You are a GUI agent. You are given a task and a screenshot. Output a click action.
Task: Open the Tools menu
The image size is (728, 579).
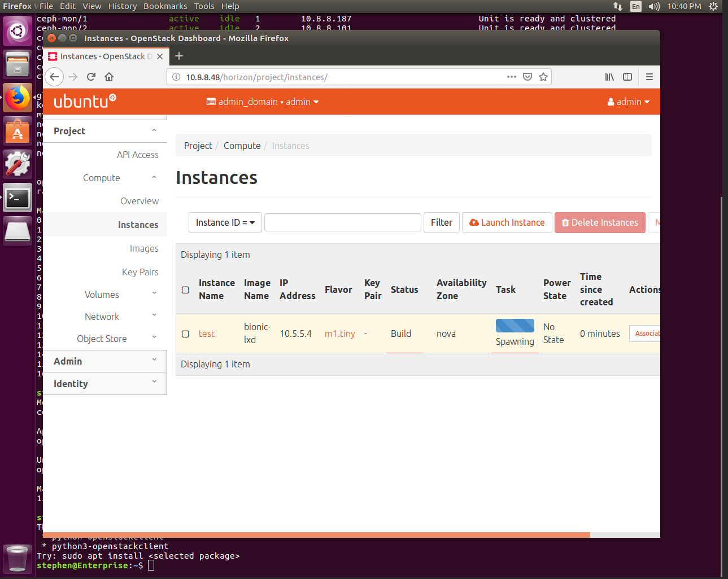tap(204, 6)
